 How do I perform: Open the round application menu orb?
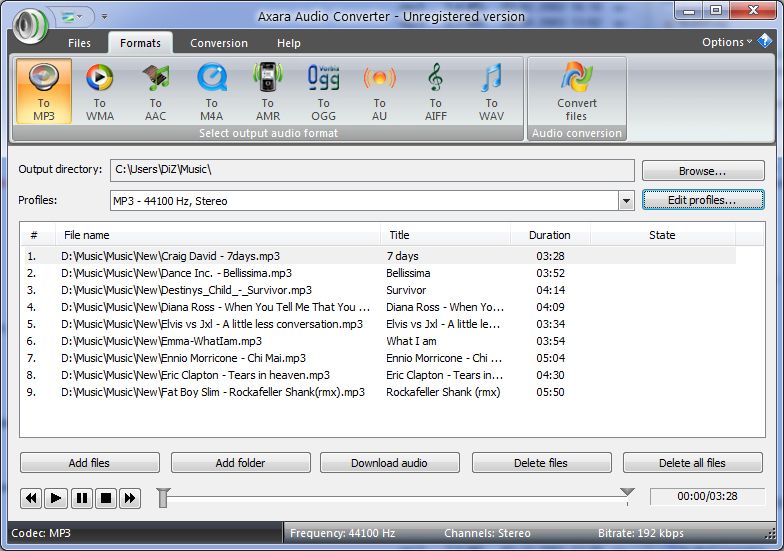pos(30,25)
